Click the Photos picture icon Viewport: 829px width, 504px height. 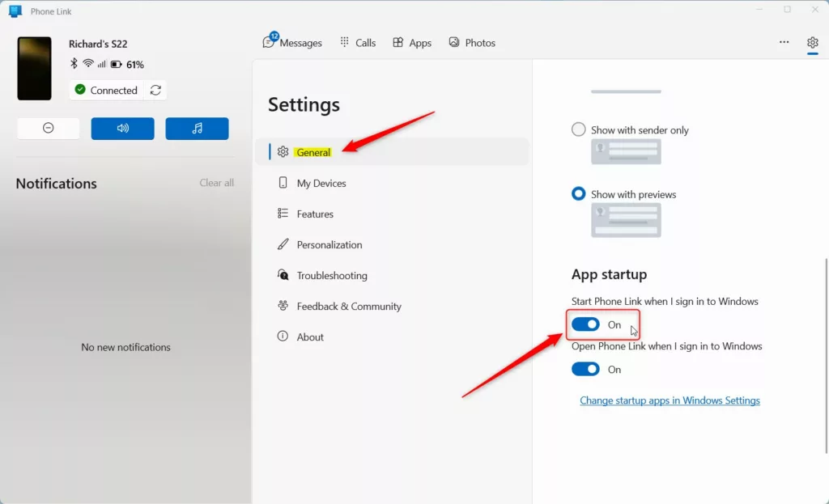(453, 42)
